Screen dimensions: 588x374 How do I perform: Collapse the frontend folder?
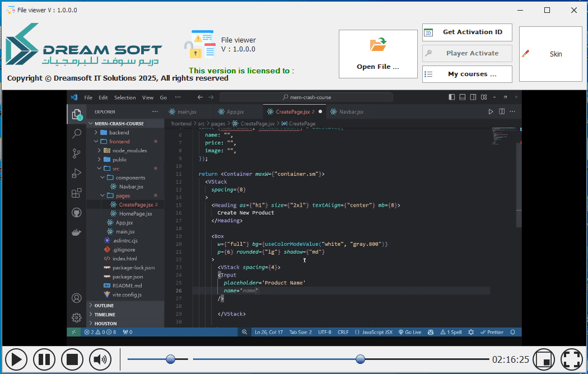pyautogui.click(x=125, y=142)
